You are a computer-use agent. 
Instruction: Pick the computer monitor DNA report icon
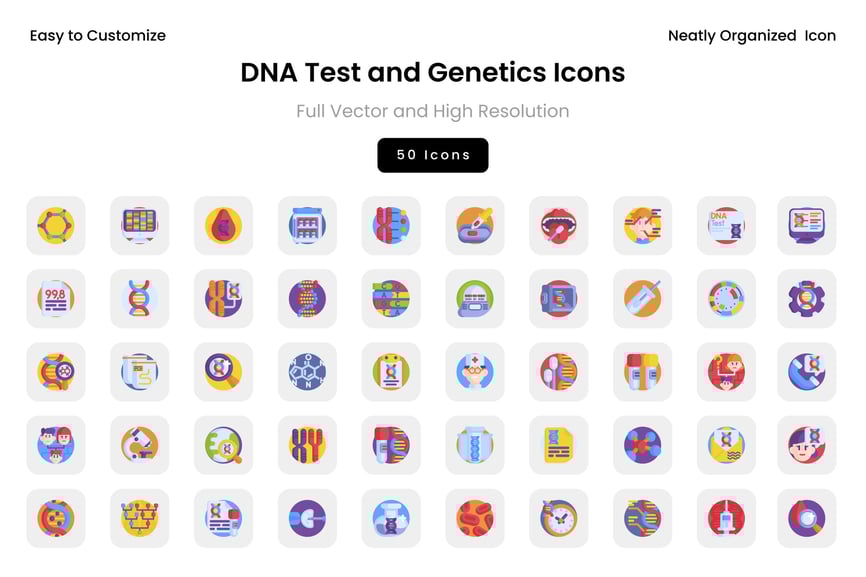tap(806, 225)
